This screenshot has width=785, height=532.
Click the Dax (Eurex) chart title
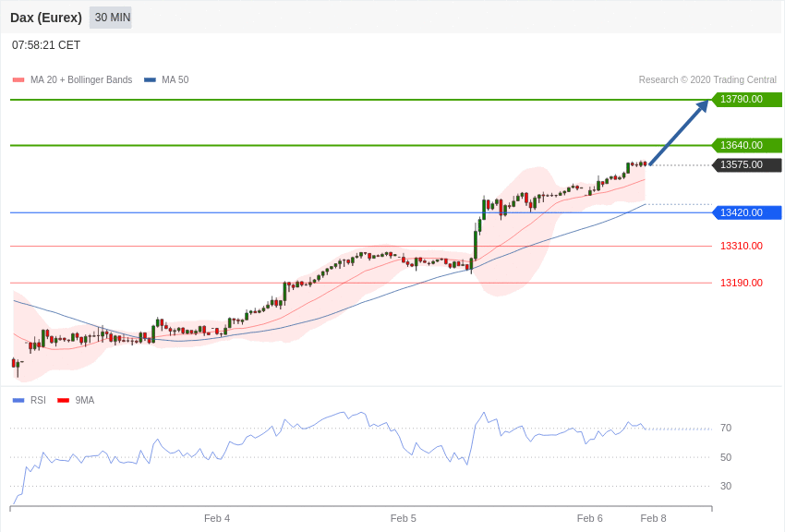point(46,18)
